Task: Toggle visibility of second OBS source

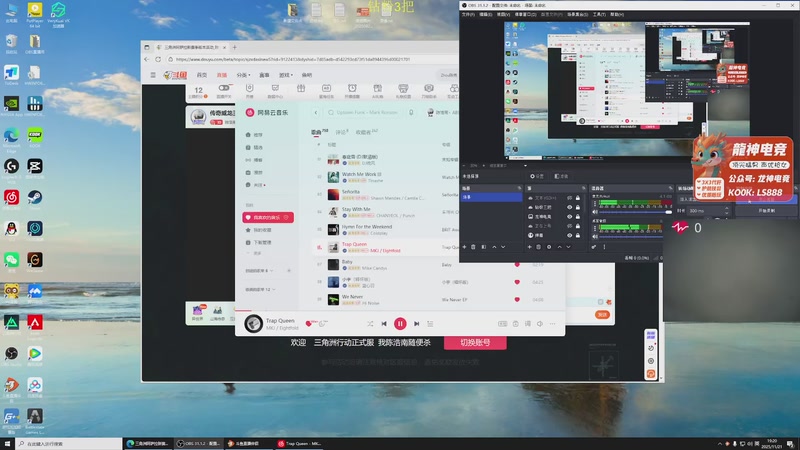Action: (x=569, y=207)
